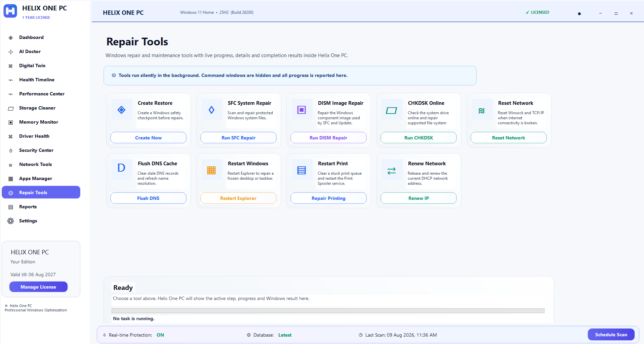Click the CHKDSK Online drive icon
Viewport: 644px width, 344px height.
tap(392, 110)
